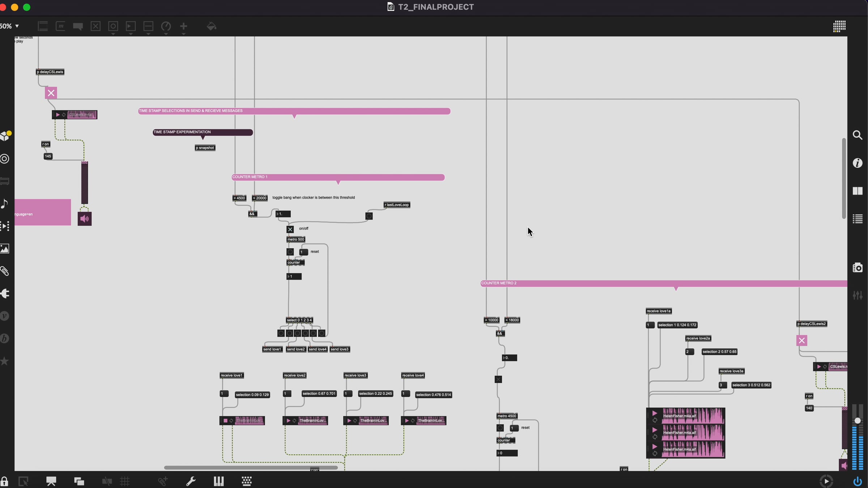The image size is (868, 488).
Task: Toggle patcher lock icon at bottom left
Action: 4,481
